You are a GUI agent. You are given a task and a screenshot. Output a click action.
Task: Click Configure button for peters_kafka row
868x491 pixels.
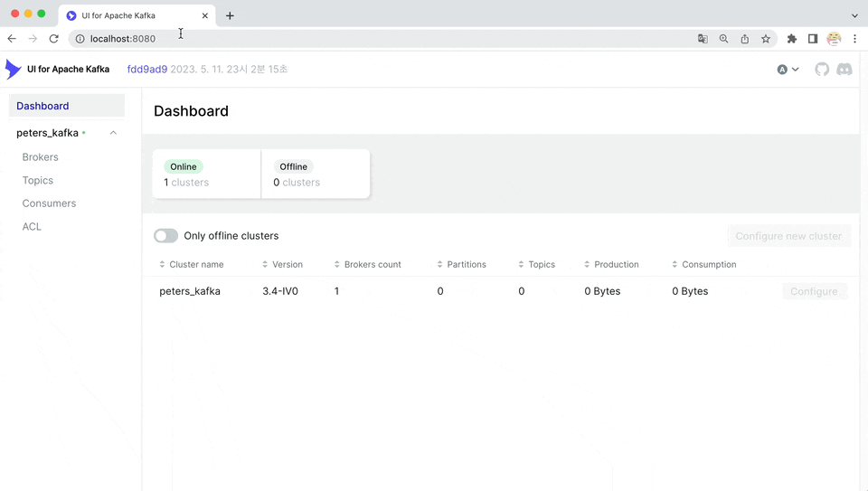tap(815, 291)
